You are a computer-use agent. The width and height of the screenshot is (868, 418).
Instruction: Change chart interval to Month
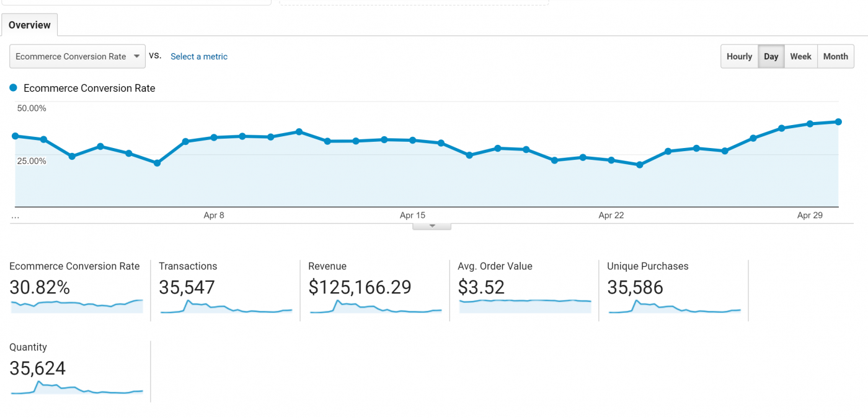point(835,56)
